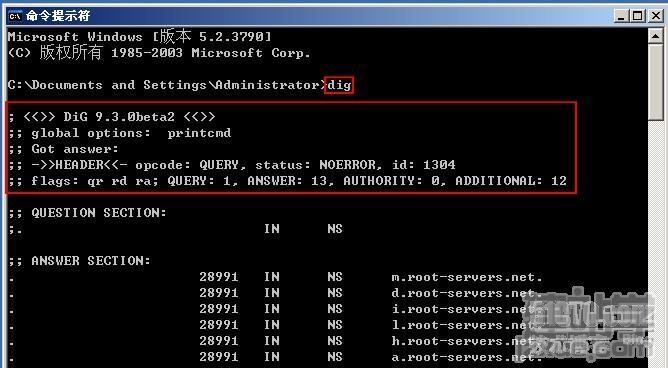Screen dimensions: 668x368
Task: Click the vertical scrollbar thumb
Action: click(x=655, y=82)
